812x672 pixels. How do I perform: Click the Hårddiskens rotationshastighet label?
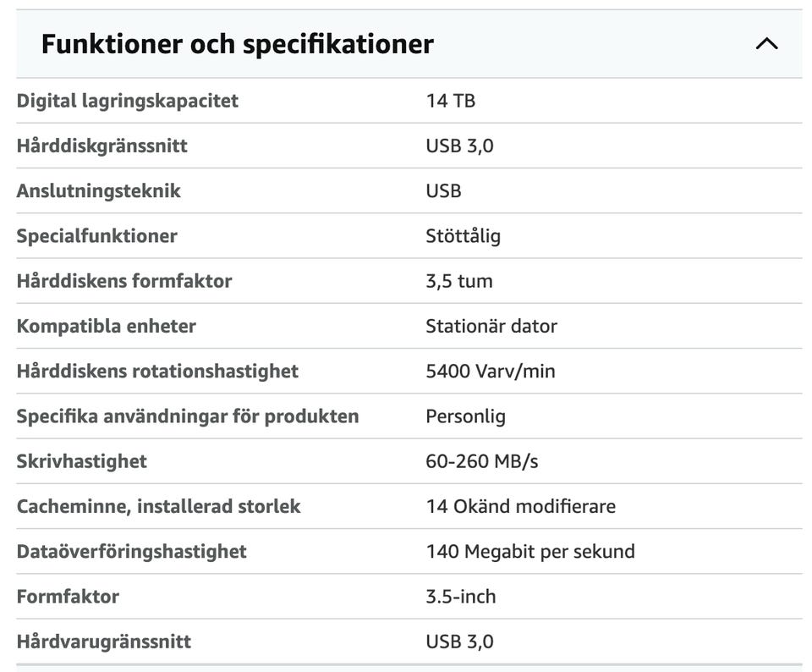point(157,371)
